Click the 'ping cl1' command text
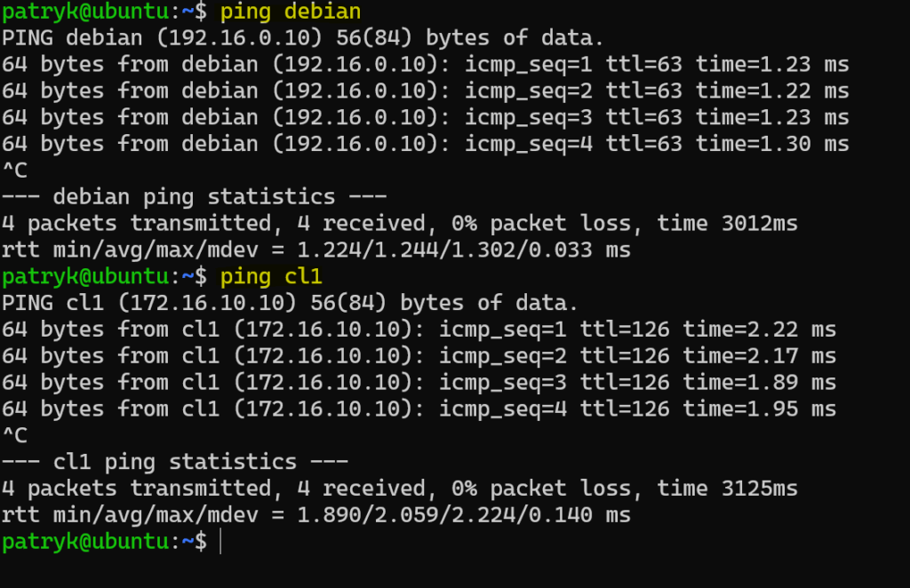910x588 pixels. 271,276
